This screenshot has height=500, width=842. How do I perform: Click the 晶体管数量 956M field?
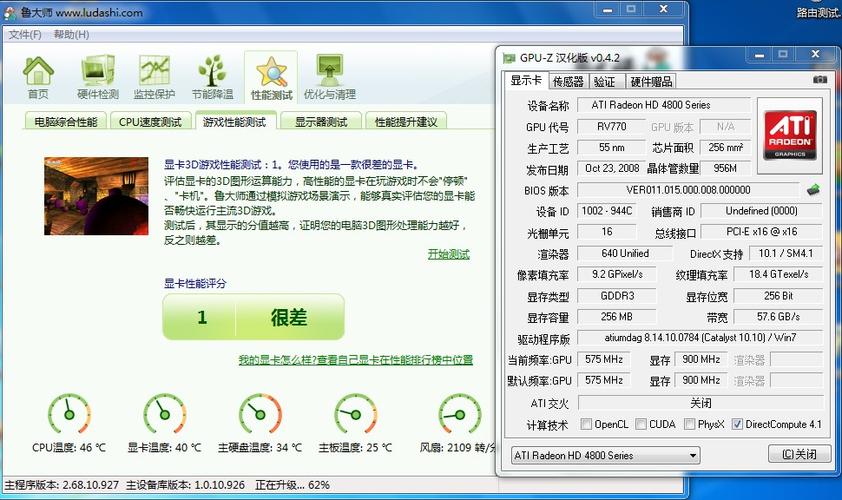coord(725,169)
